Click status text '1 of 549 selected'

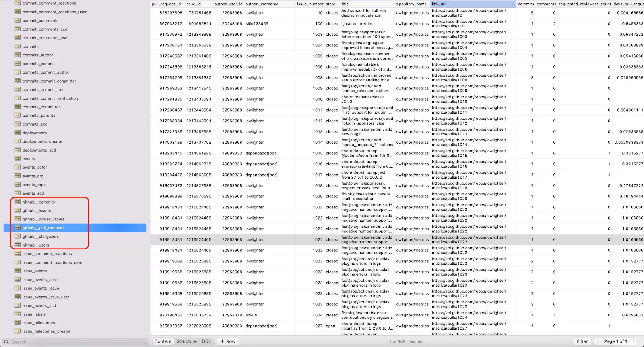click(x=406, y=342)
